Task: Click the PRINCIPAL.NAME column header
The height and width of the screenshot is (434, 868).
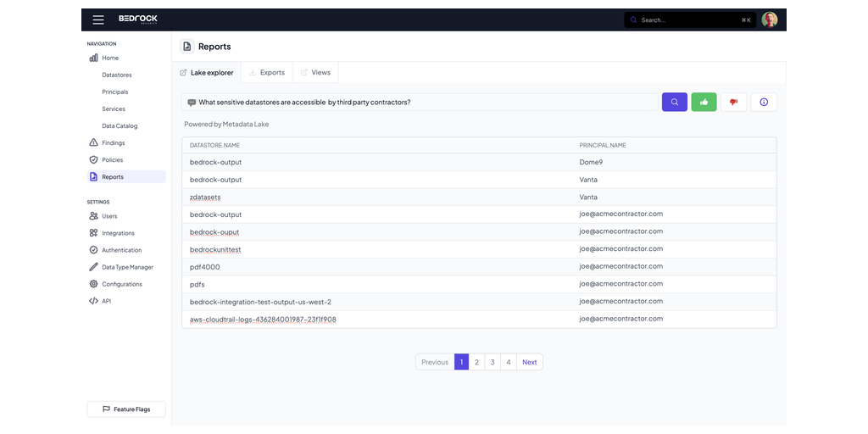Action: (x=603, y=145)
